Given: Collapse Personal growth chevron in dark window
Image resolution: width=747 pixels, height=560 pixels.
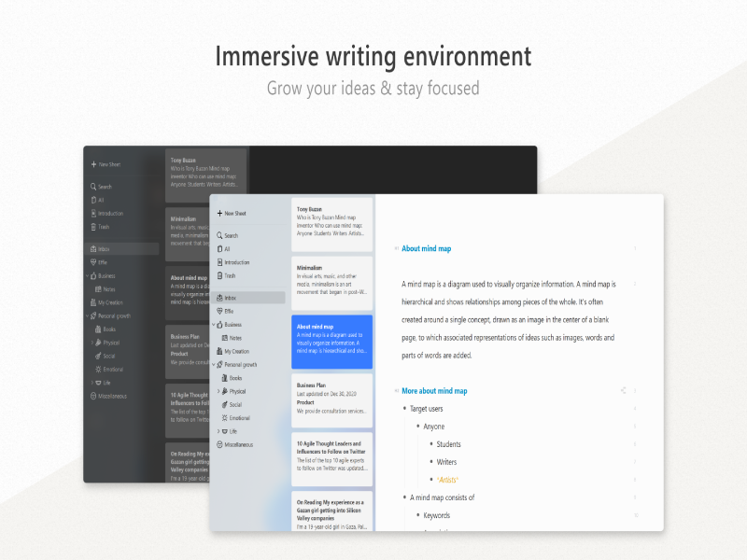Looking at the screenshot, I should [x=87, y=315].
